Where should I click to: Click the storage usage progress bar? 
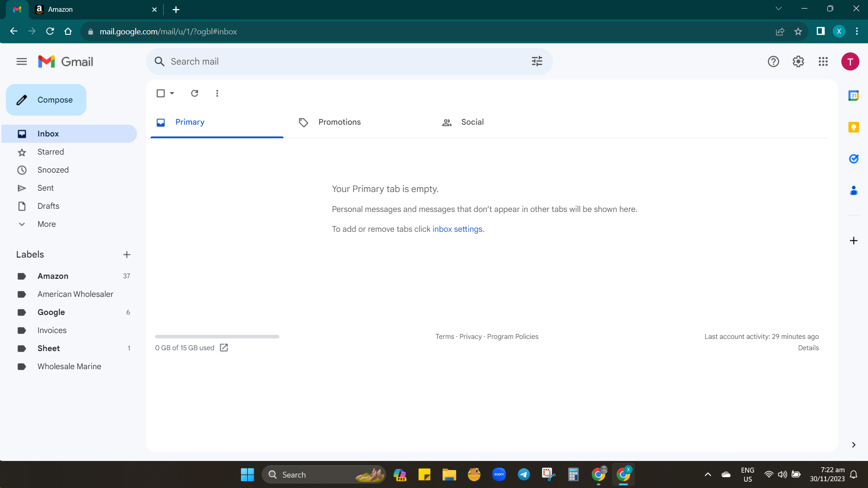217,337
